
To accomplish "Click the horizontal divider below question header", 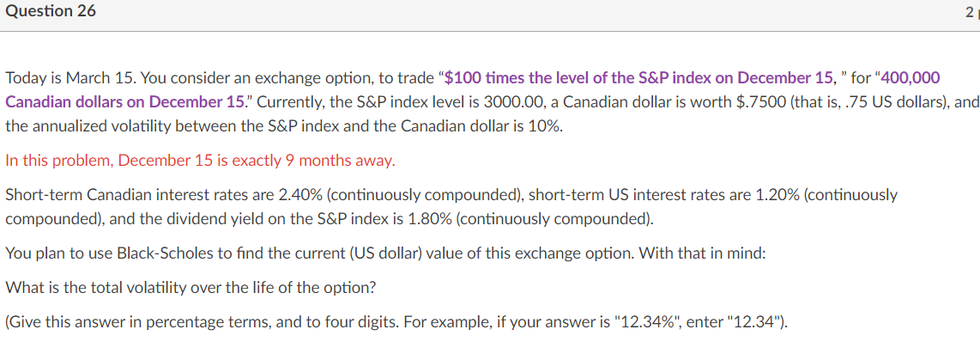I will pos(490,31).
